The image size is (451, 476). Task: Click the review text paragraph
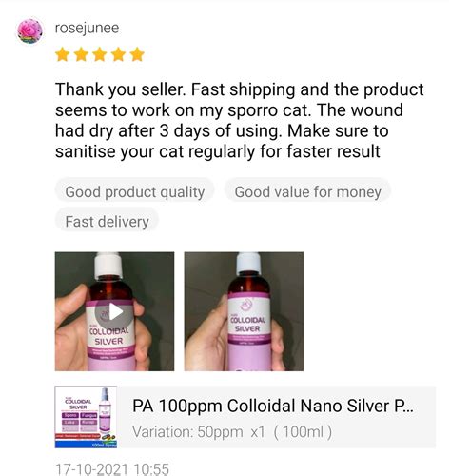pos(240,120)
